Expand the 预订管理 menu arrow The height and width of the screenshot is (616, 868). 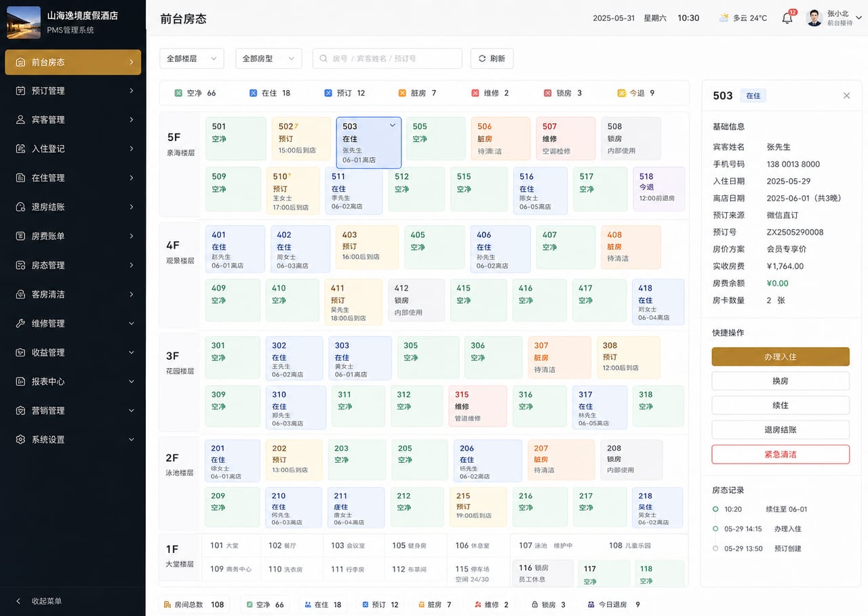click(132, 91)
